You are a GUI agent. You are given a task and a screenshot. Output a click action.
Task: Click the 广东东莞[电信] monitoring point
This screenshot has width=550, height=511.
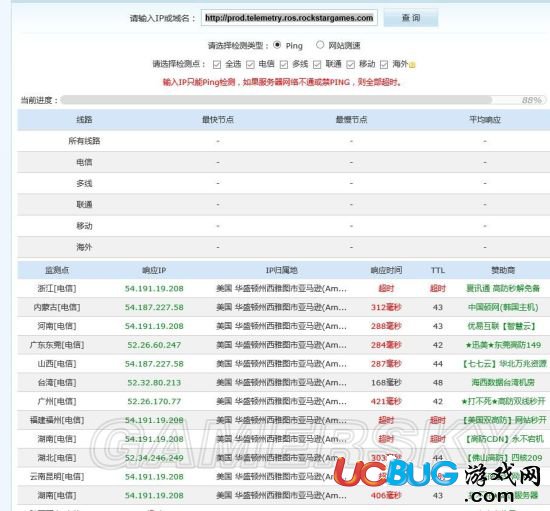click(57, 345)
